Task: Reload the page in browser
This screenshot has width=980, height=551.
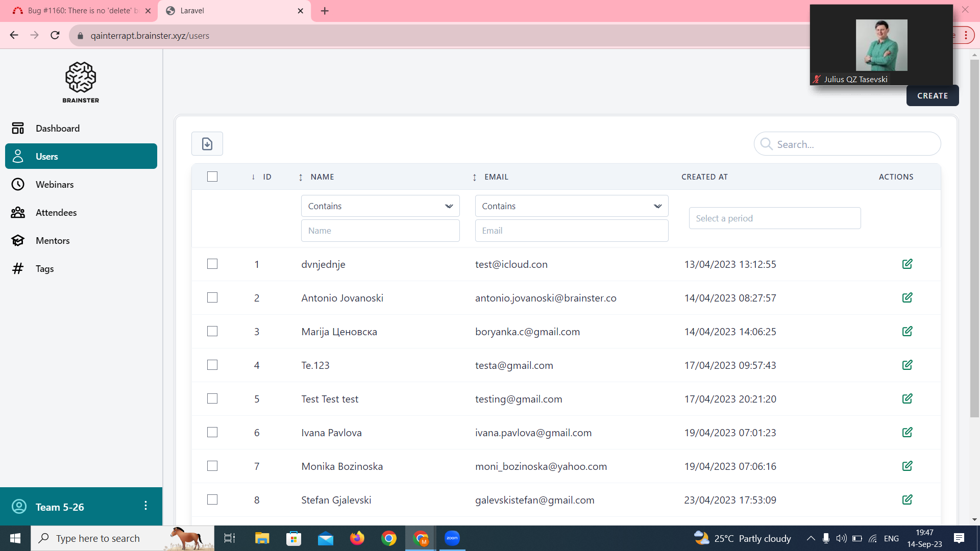Action: [55, 35]
